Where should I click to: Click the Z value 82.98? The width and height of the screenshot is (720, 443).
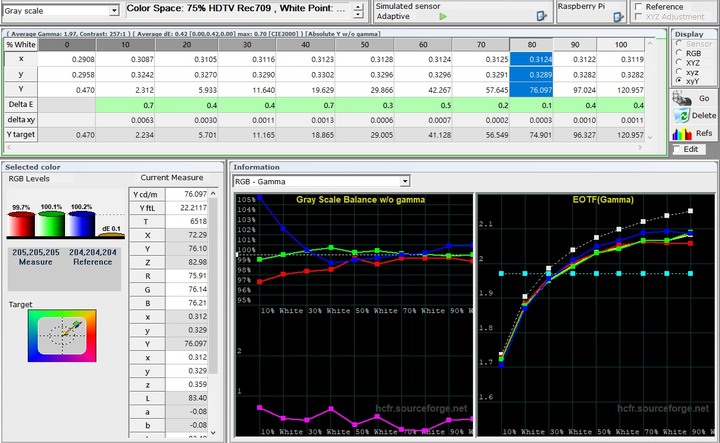pyautogui.click(x=186, y=262)
